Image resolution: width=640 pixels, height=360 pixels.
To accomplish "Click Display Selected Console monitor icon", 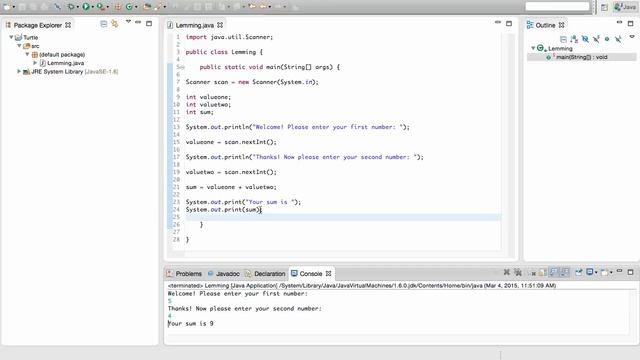I will pos(590,272).
